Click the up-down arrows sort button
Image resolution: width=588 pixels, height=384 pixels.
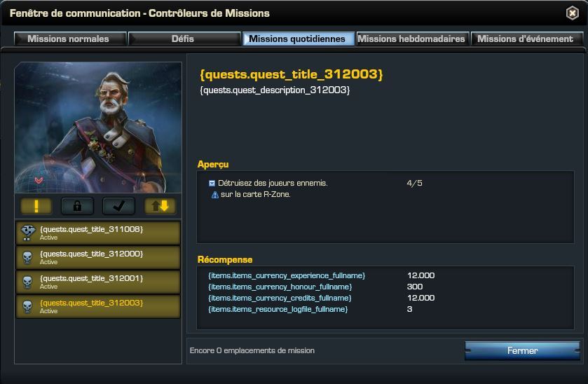coord(160,206)
